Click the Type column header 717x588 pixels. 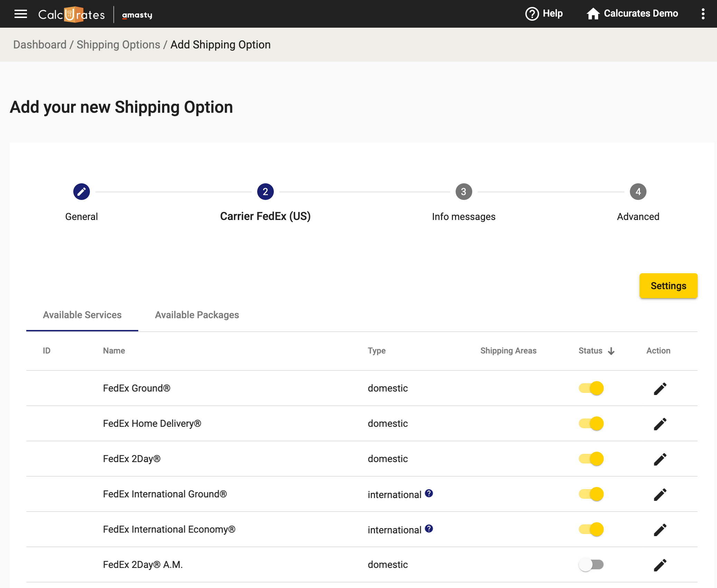point(376,351)
